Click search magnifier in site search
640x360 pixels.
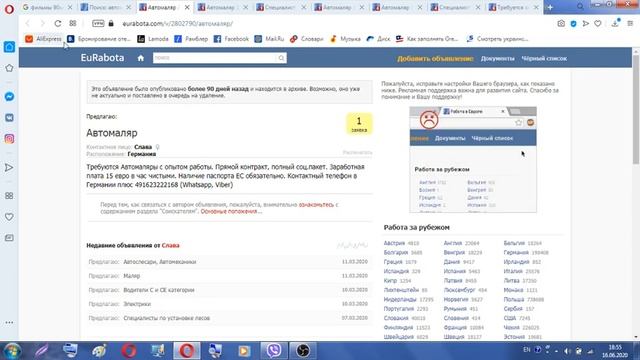(281, 58)
